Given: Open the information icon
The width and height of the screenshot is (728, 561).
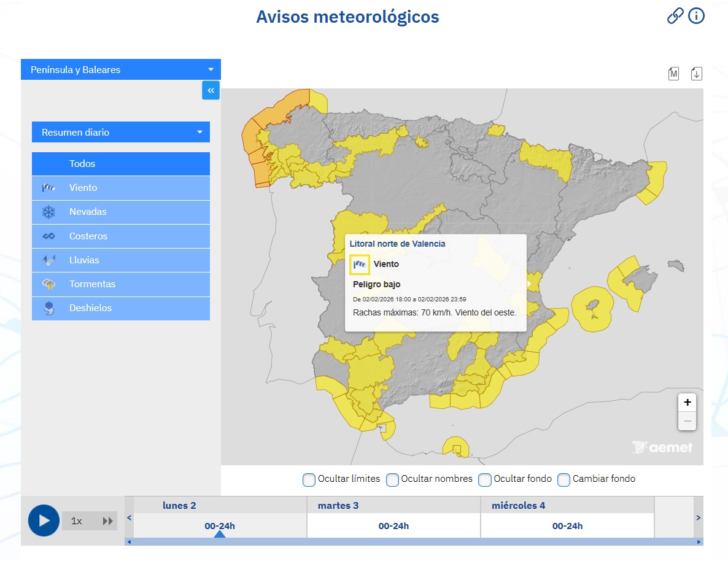Looking at the screenshot, I should click(x=696, y=16).
